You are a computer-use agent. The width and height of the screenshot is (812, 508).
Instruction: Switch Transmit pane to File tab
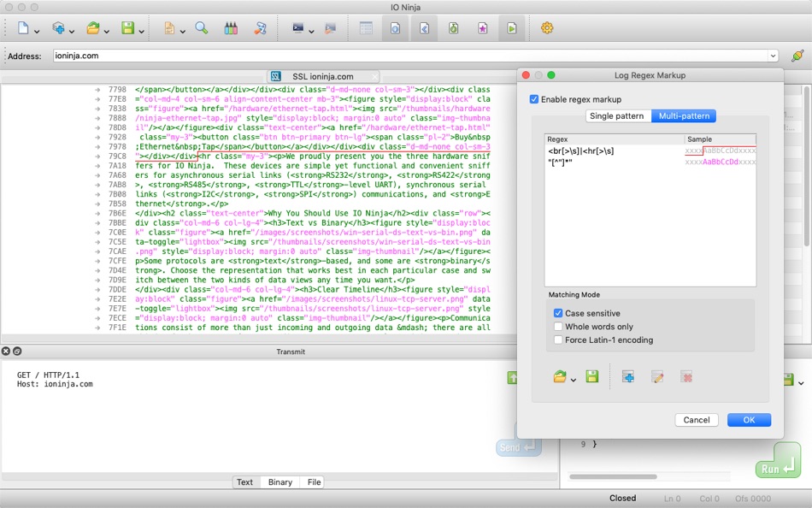314,482
